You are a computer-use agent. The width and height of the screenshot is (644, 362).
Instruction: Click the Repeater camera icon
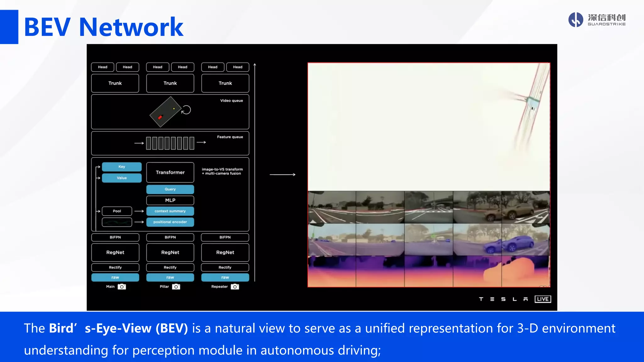(235, 287)
